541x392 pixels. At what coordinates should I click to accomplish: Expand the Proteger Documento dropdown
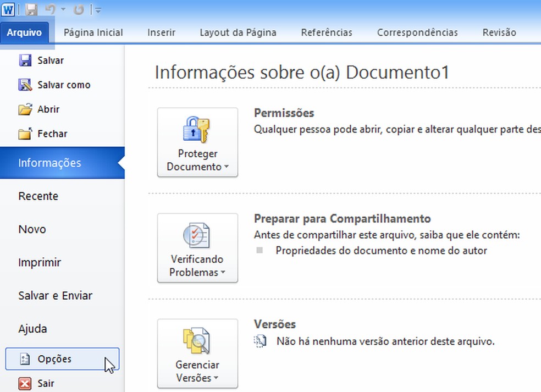point(228,167)
